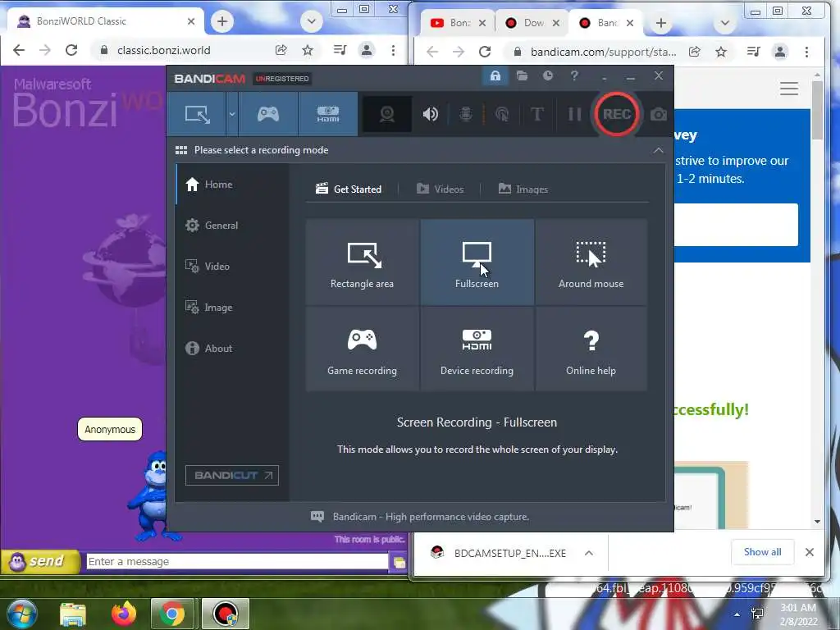The height and width of the screenshot is (630, 840).
Task: Open output folder icon in Bandicam title bar
Action: [522, 76]
